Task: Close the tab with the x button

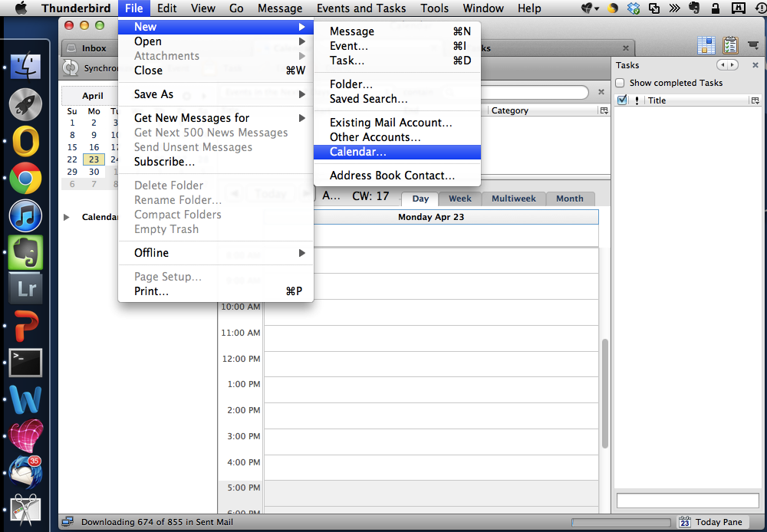Action: (626, 48)
